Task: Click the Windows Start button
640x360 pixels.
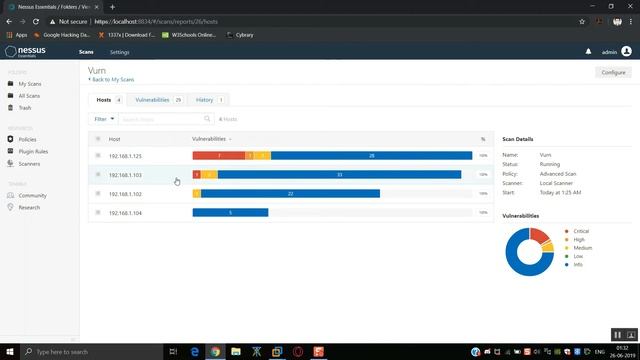Action: [10, 351]
